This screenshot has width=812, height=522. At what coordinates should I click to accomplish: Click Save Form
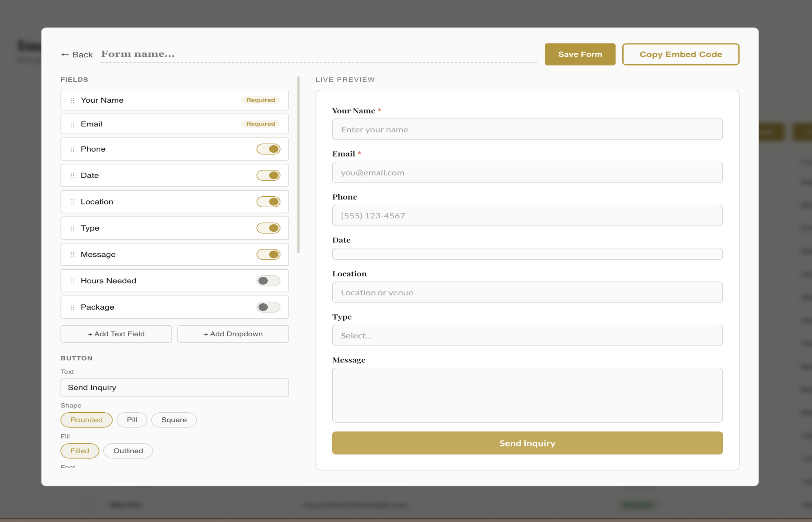pyautogui.click(x=580, y=54)
